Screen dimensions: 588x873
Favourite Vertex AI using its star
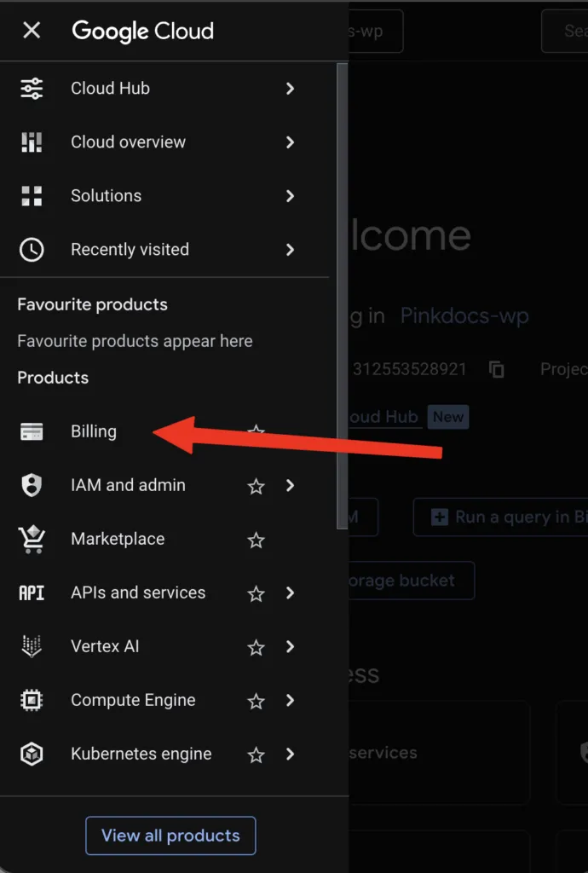(x=256, y=647)
